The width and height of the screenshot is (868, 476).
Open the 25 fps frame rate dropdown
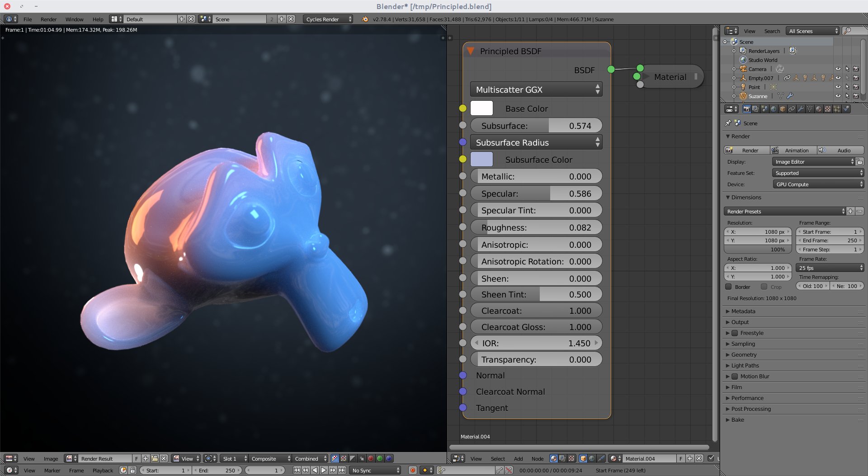click(x=830, y=268)
